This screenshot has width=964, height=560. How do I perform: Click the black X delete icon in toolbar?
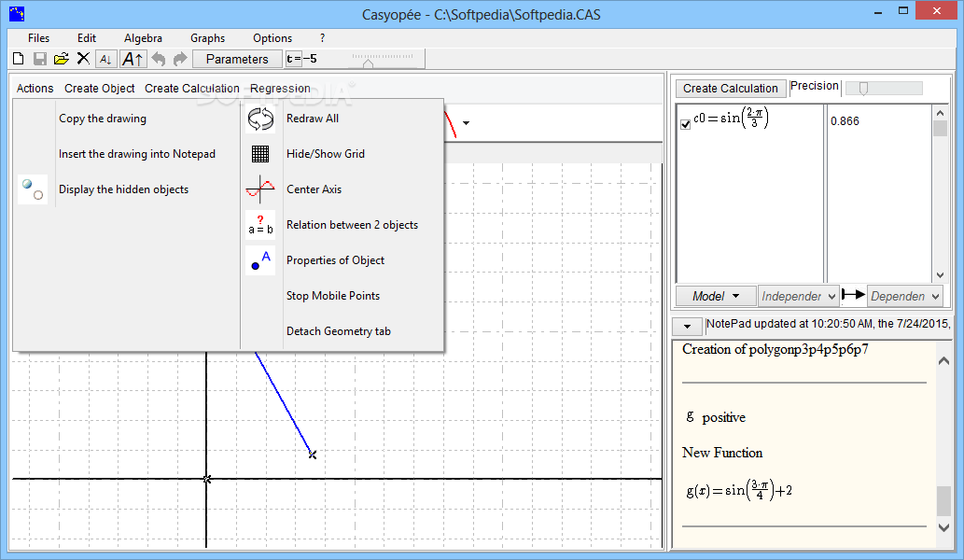83,59
